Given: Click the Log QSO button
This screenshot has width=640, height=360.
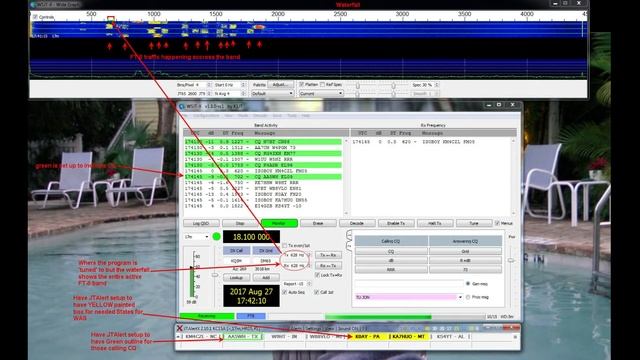Looking at the screenshot, I should [201, 223].
